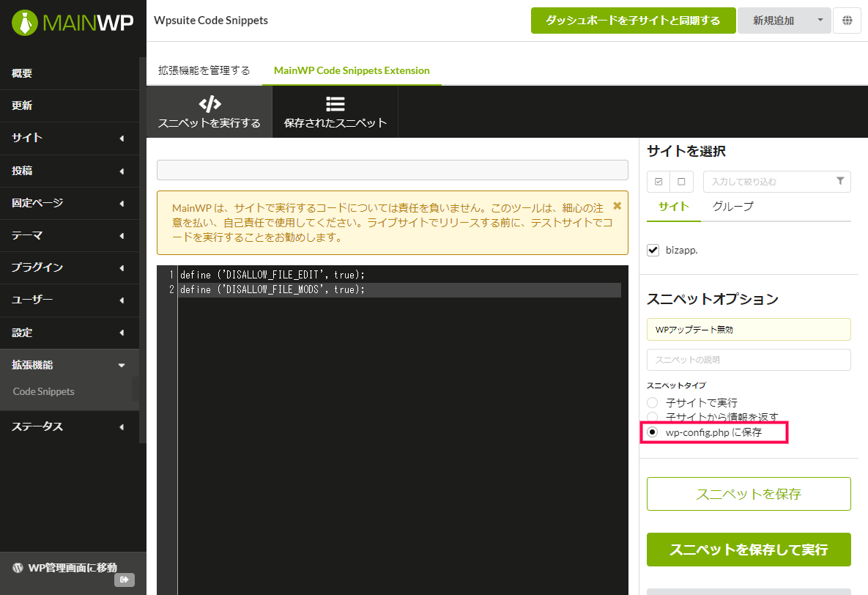Screen dimensions: 868x595
Task: Click ダッシュボードを子サイトと同期する button
Action: click(x=634, y=21)
